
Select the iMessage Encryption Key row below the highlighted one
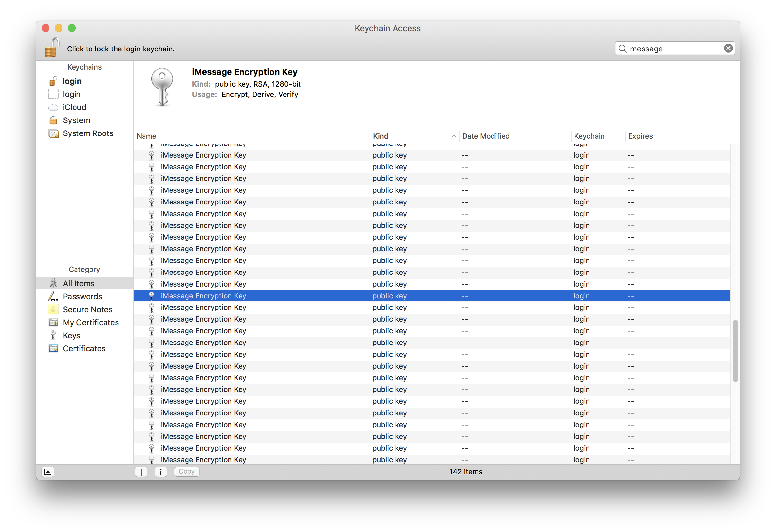pos(432,308)
